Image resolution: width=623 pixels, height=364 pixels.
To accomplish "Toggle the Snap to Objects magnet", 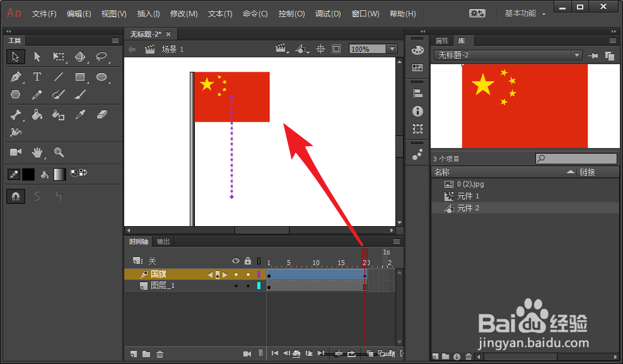I will pos(16,196).
